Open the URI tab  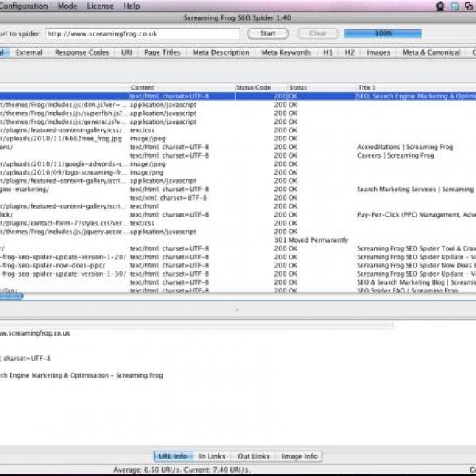tap(127, 52)
